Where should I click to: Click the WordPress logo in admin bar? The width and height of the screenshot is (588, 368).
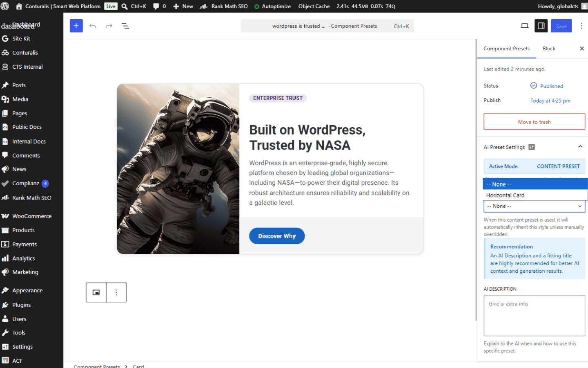pos(5,6)
